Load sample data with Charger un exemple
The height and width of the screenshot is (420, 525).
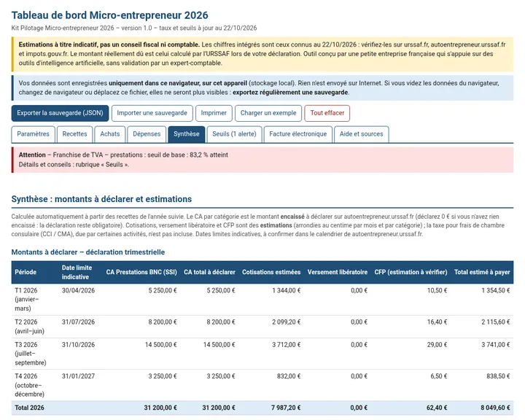(268, 113)
